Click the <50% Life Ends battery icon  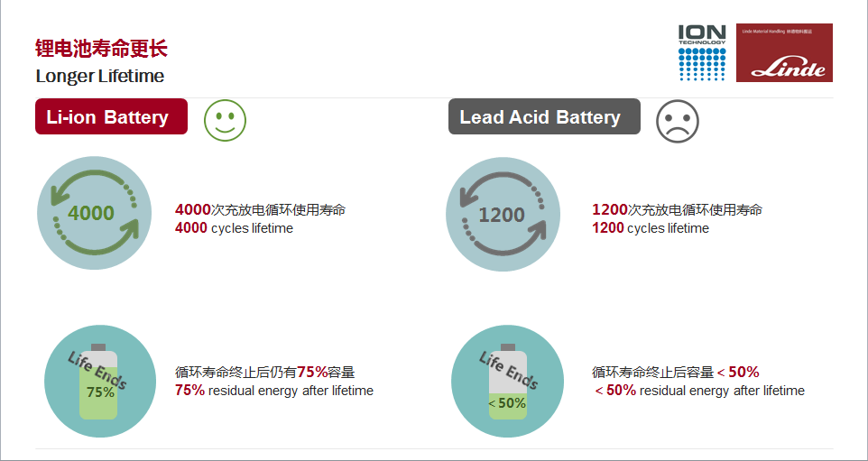coord(508,382)
